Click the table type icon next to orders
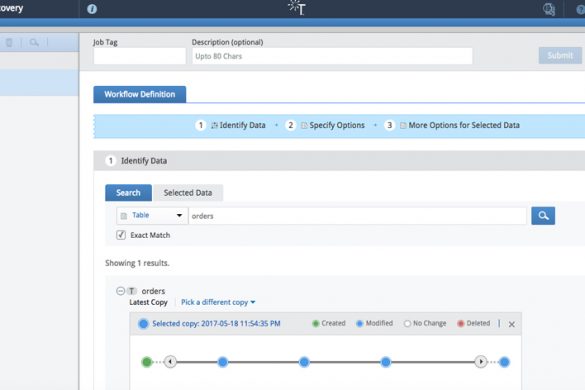Screen dimensions: 585x390 [131, 291]
